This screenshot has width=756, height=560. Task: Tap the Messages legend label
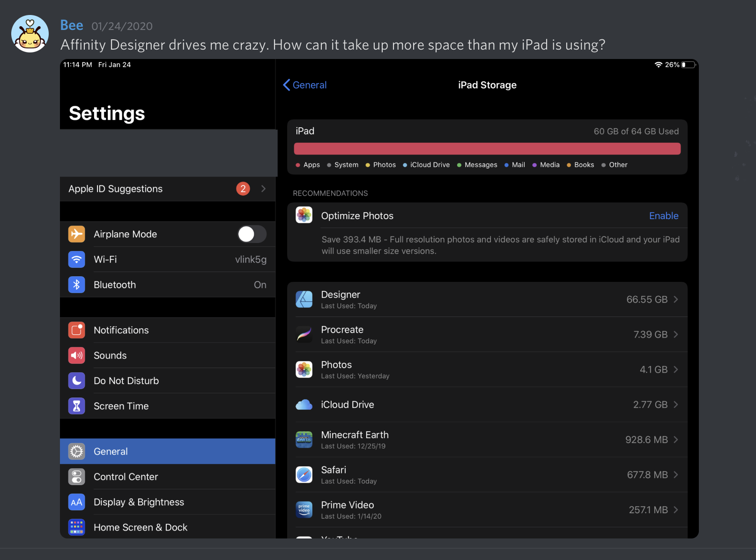pyautogui.click(x=481, y=165)
